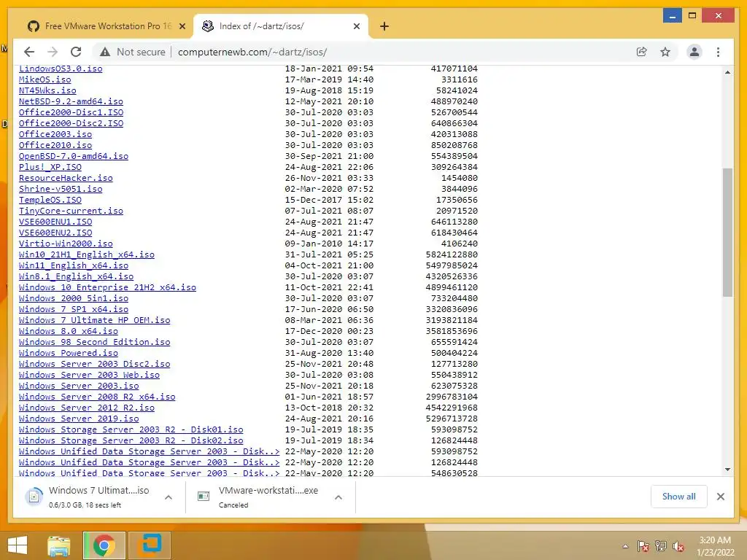Click the OpenBSD-7.0-amd64.iso link
The width and height of the screenshot is (747, 560).
(x=74, y=156)
